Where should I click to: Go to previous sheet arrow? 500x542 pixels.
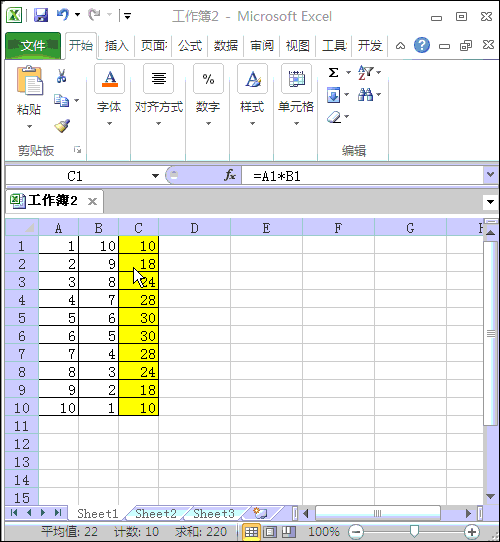point(29,513)
